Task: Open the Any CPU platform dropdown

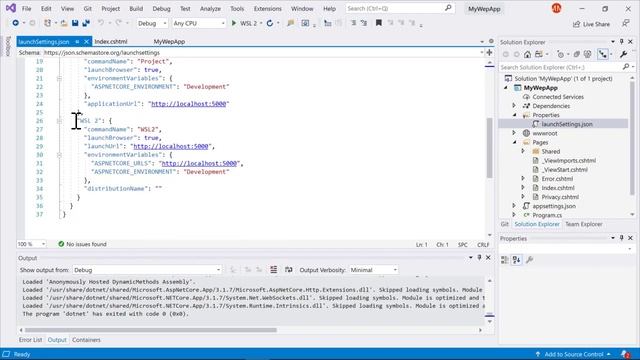Action: 199,23
